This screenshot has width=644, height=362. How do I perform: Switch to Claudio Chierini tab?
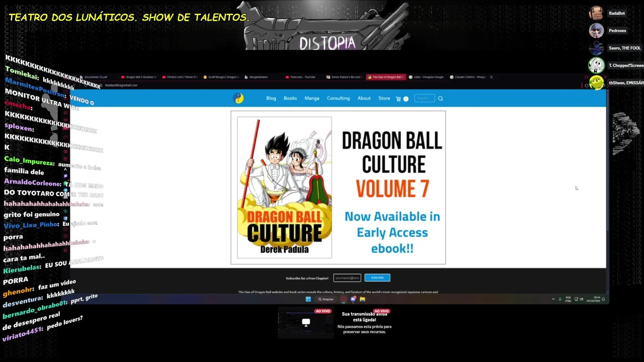coord(469,77)
